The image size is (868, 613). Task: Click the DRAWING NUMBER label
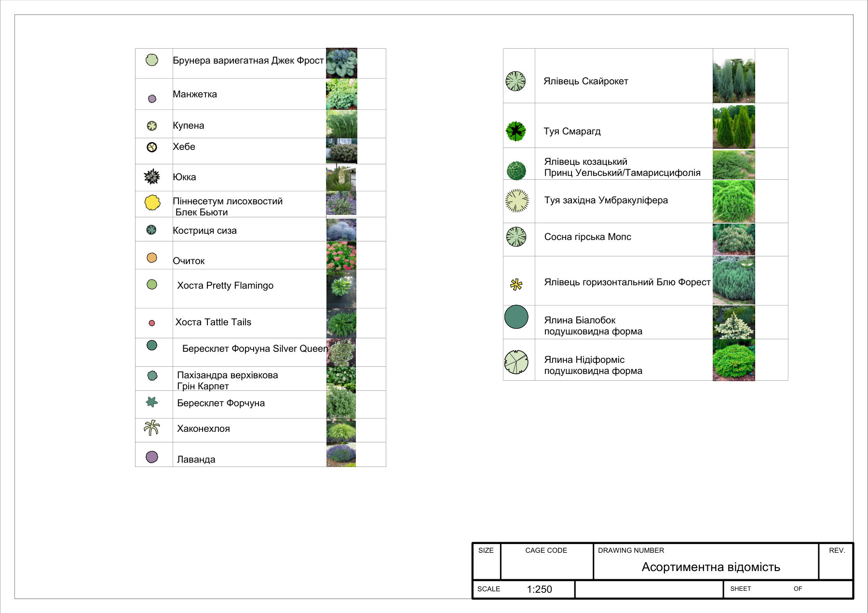click(631, 550)
